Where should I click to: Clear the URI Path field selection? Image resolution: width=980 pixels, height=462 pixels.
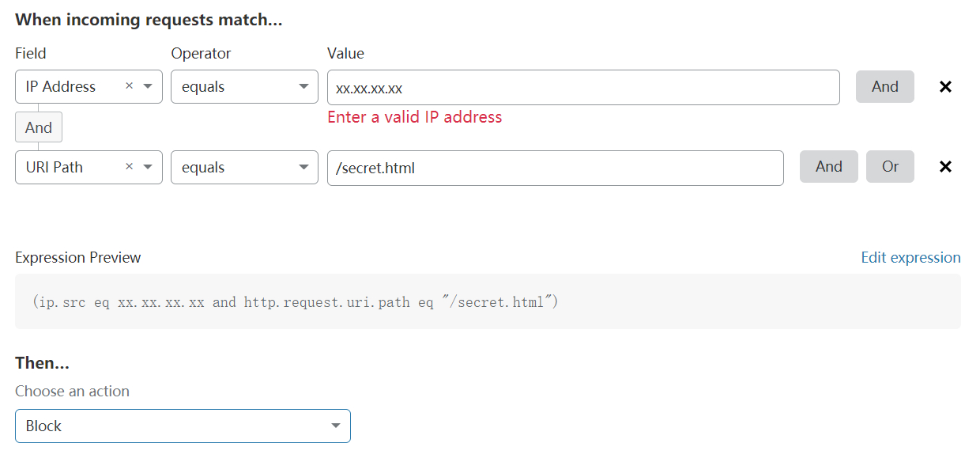[x=129, y=167]
